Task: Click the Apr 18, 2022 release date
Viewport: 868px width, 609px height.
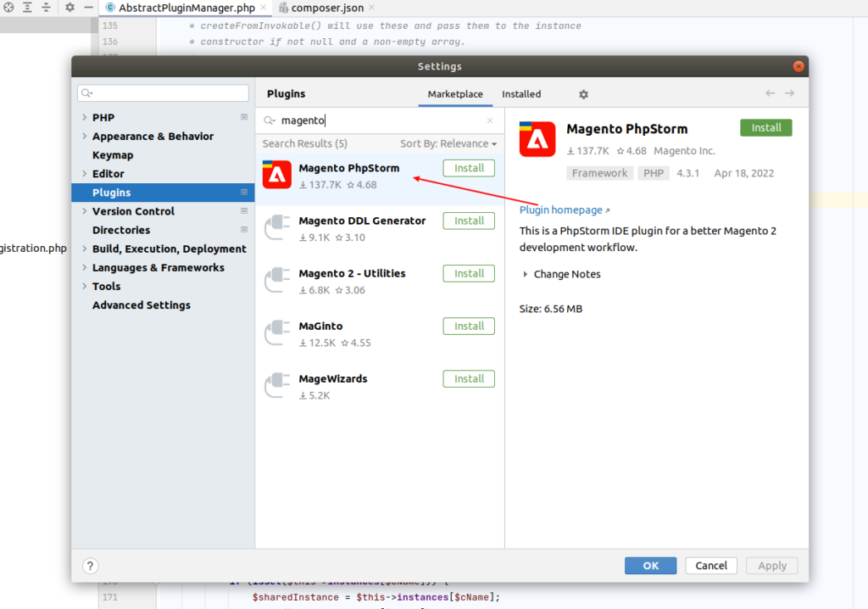Action: 744,173
